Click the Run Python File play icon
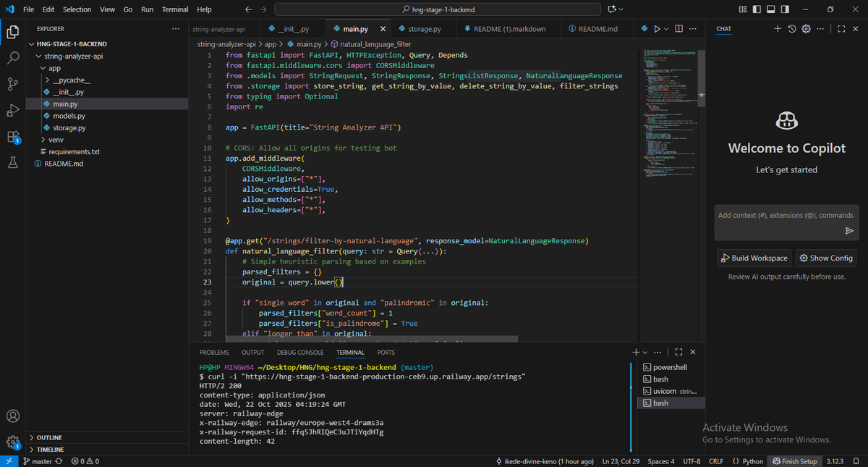Screen dimensions: 868x467 657,29
